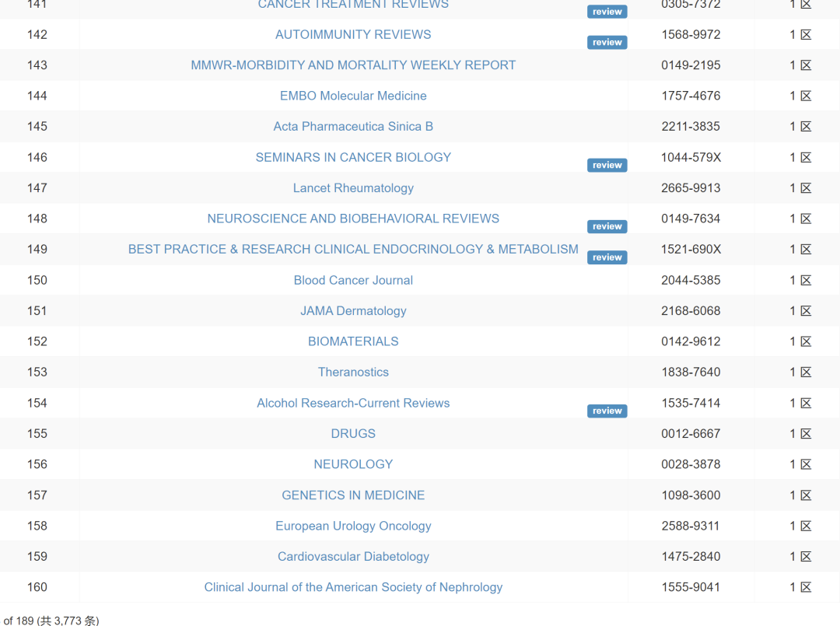Select ISSN 1568-9972 cell
Image resolution: width=840 pixels, height=626 pixels.
(x=691, y=35)
